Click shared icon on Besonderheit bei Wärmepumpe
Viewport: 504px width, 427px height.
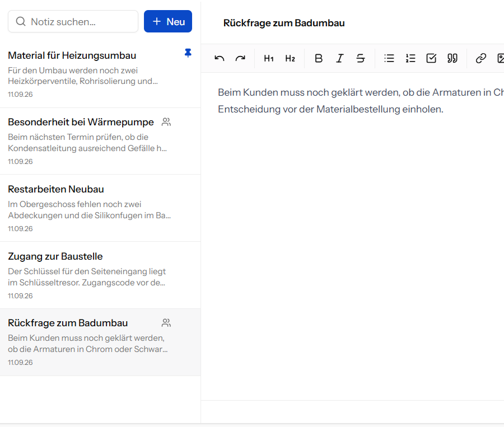166,122
